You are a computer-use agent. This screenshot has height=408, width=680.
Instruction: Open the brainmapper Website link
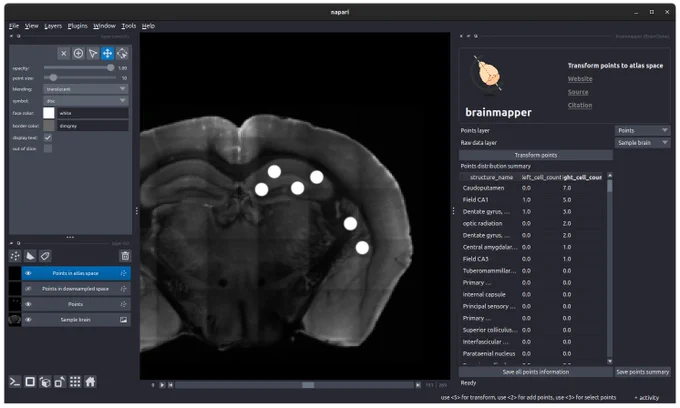tap(580, 79)
